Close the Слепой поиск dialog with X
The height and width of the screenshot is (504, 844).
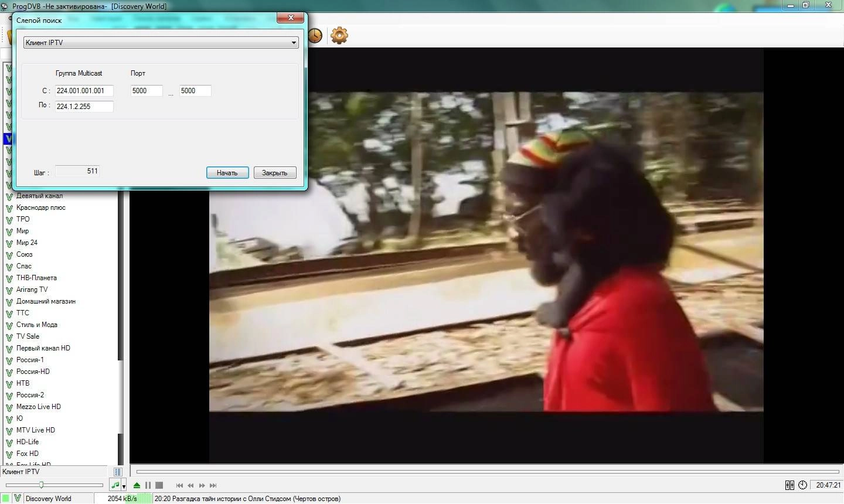pyautogui.click(x=290, y=18)
